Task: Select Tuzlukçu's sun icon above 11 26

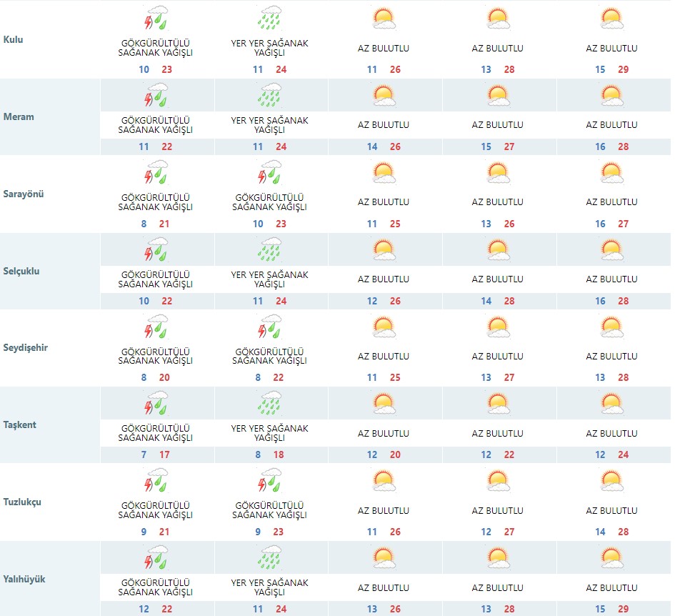Action: coord(384,481)
